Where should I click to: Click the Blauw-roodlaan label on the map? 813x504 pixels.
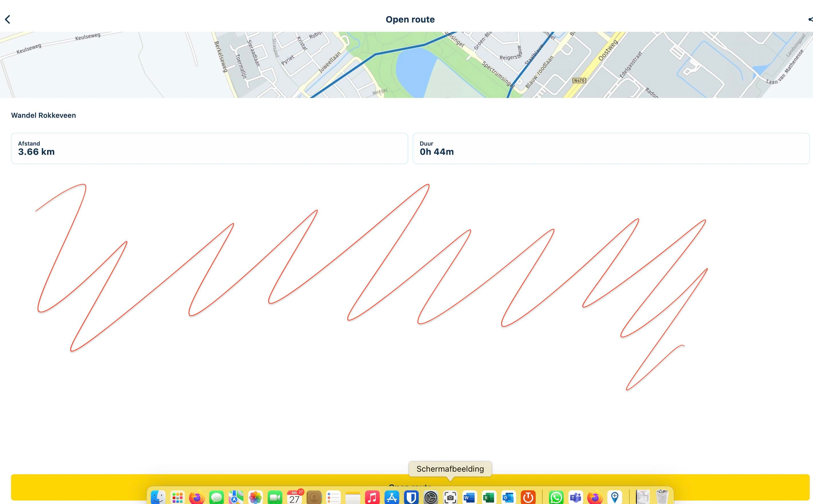pyautogui.click(x=539, y=72)
